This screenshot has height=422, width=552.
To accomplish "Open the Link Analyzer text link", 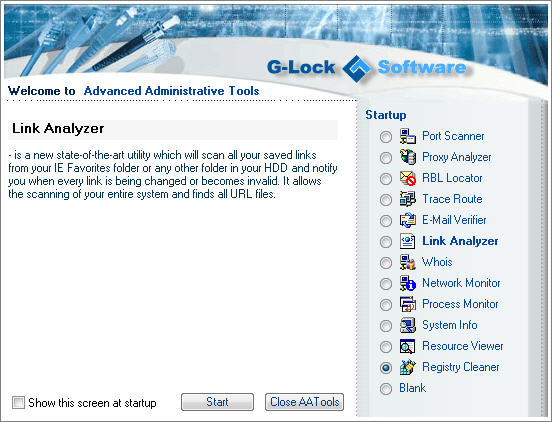I will pyautogui.click(x=460, y=241).
